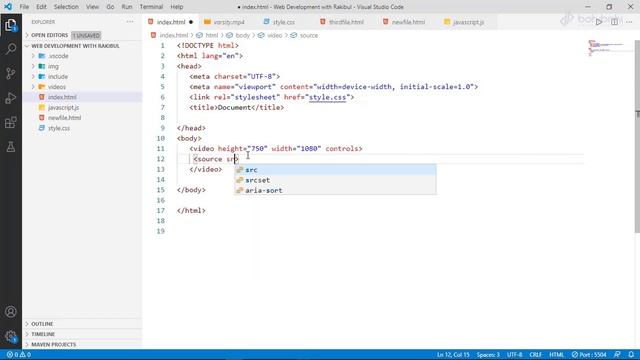Click the HTML language mode status
Screen dimensions: 640x360
coord(556,355)
